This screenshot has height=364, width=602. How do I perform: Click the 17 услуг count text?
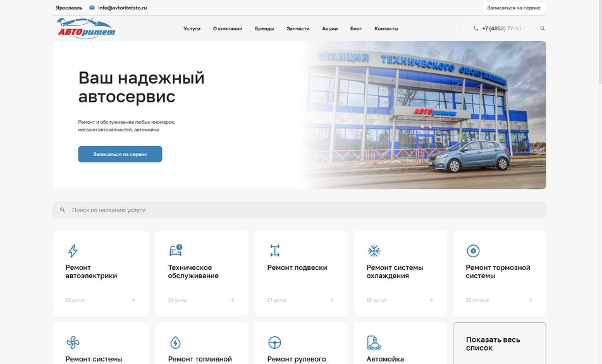click(x=277, y=300)
